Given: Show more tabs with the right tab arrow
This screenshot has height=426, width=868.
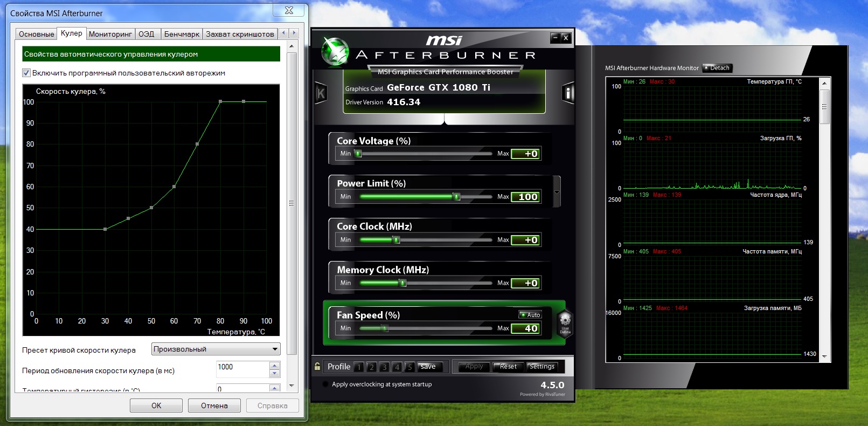Looking at the screenshot, I should pyautogui.click(x=294, y=33).
